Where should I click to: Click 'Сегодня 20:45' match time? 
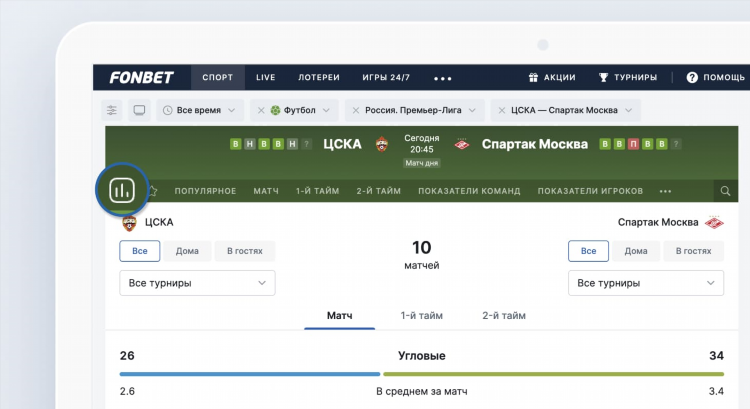[421, 144]
